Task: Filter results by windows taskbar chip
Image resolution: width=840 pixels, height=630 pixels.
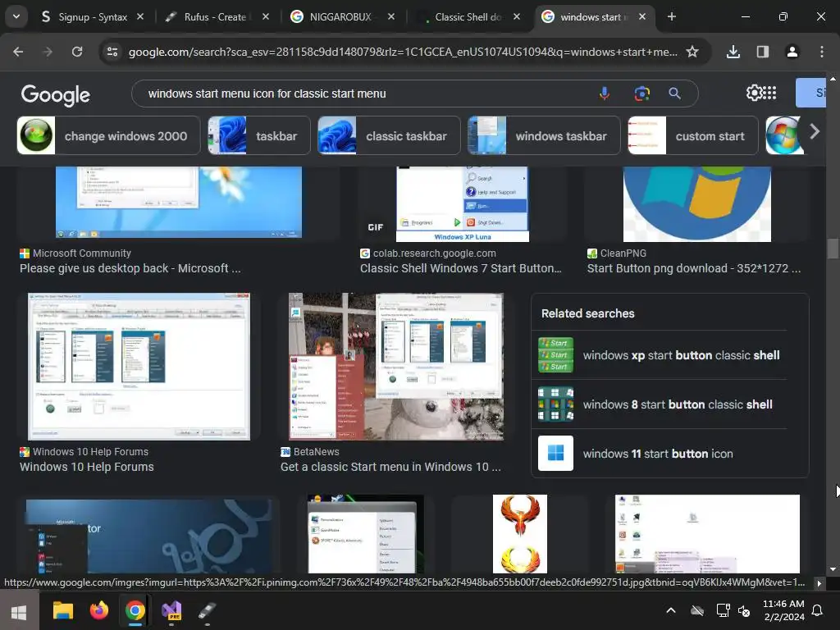Action: (544, 135)
